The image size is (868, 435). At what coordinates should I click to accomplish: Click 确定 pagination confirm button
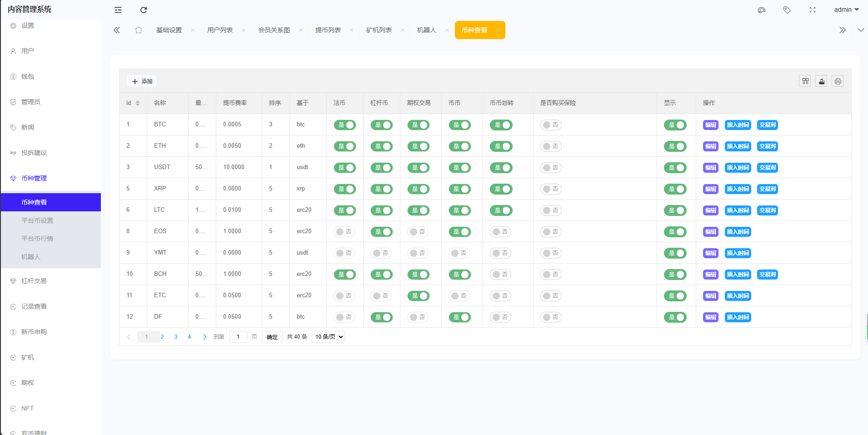(x=272, y=337)
